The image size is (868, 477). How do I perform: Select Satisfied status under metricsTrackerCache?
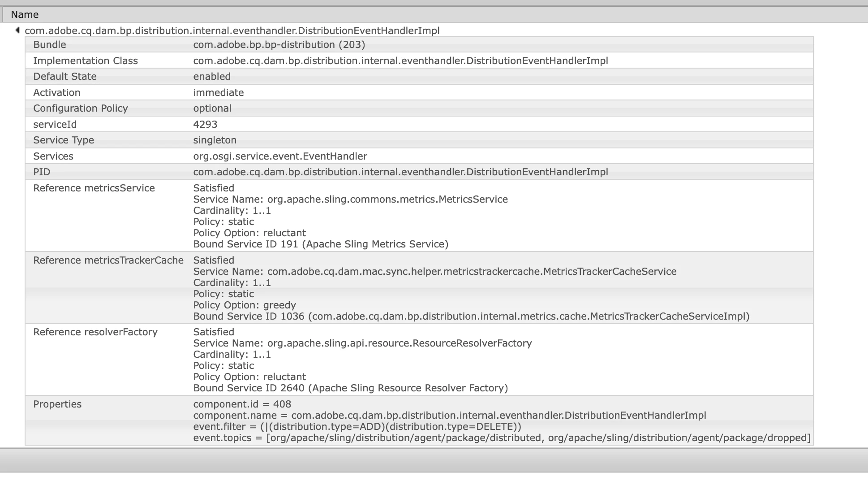(214, 260)
